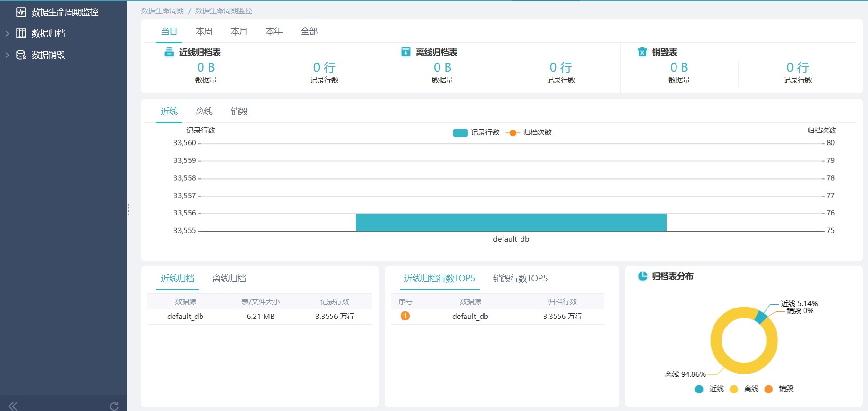Switch to the 本周 time tab
The width and height of the screenshot is (868, 411).
204,31
